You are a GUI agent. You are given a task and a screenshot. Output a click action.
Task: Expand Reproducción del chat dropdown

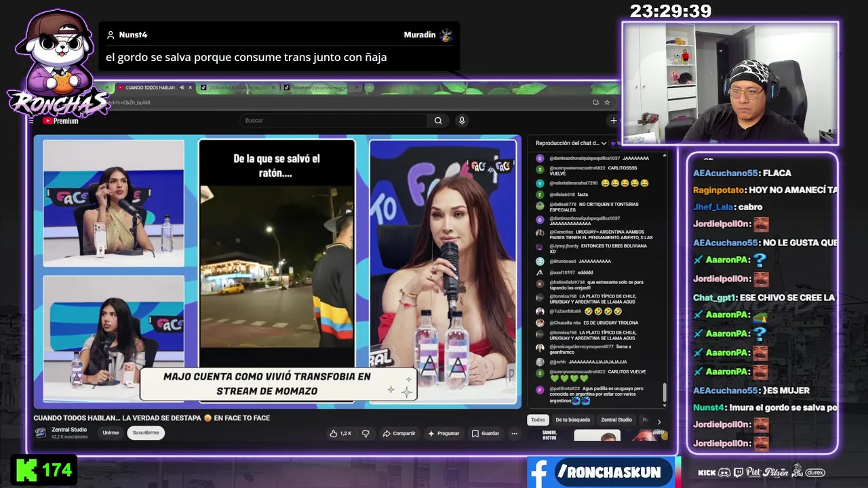tap(604, 143)
